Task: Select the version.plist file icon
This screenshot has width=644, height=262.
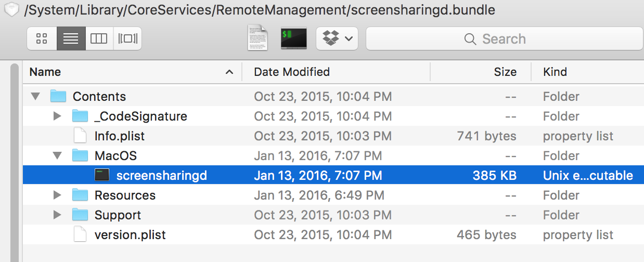Action: click(80, 235)
